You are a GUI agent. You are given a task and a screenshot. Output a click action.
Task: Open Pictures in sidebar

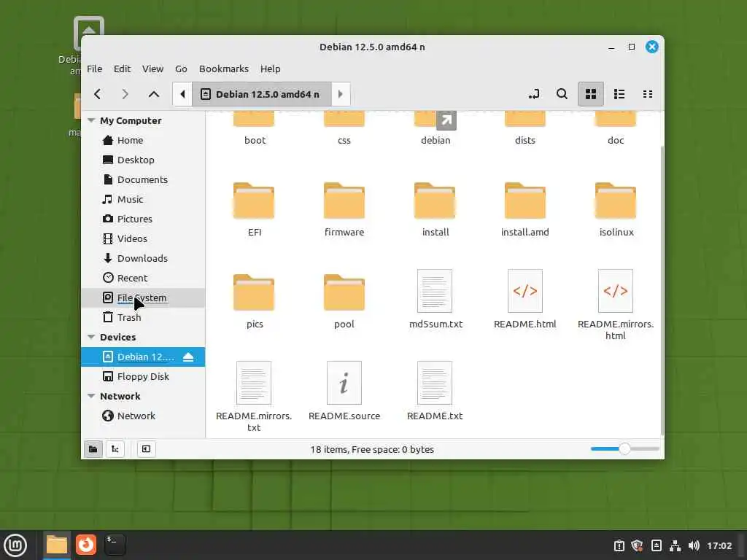click(x=143, y=219)
